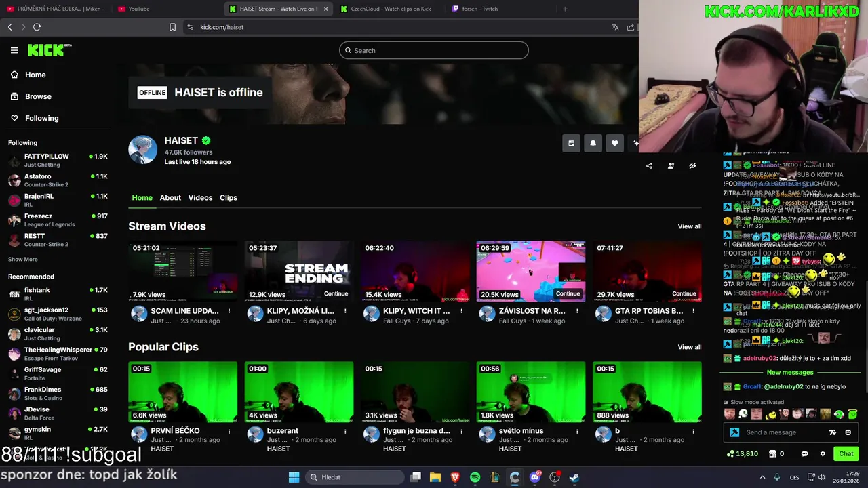Open options menu for SCAM LINE UPDA... video
Image resolution: width=868 pixels, height=488 pixels.
point(229,311)
